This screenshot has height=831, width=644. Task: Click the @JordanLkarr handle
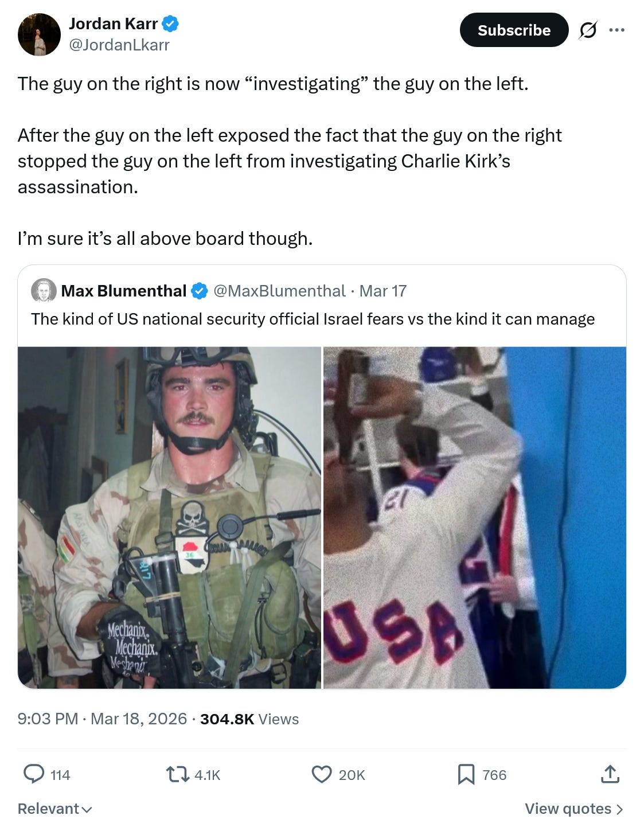coord(119,45)
